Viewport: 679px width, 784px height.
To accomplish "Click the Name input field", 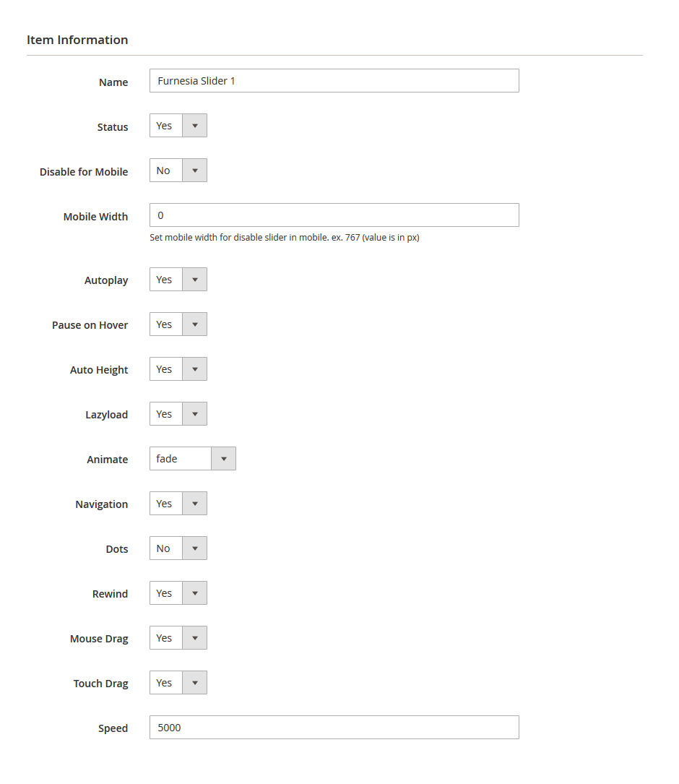I will tap(334, 81).
